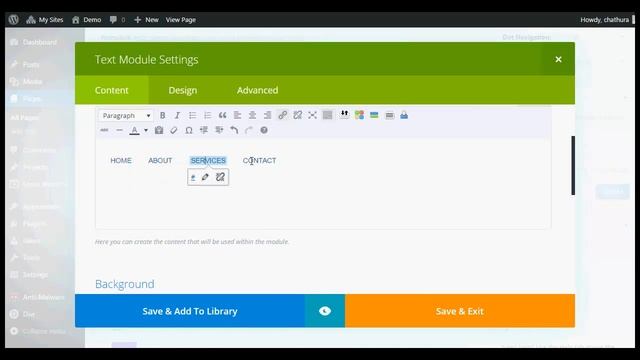Open Dashboard in the sidebar
The width and height of the screenshot is (640, 360).
point(40,42)
